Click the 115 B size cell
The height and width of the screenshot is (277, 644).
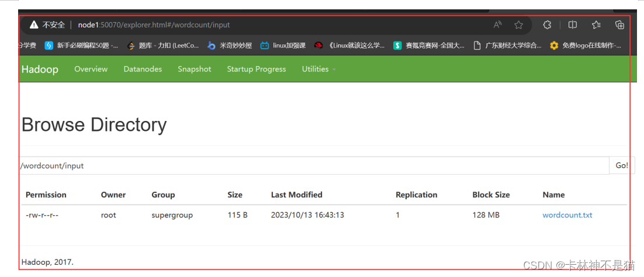237,215
